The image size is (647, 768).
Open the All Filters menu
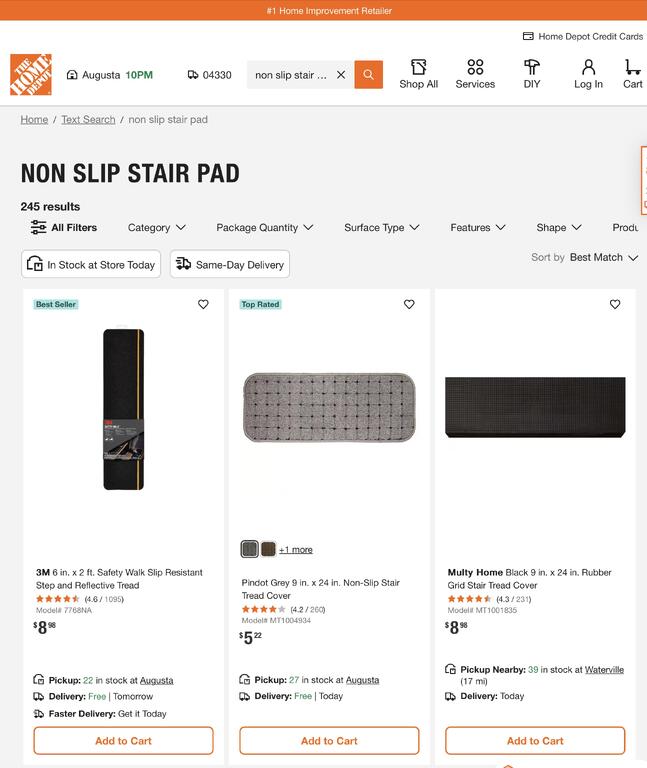click(64, 228)
